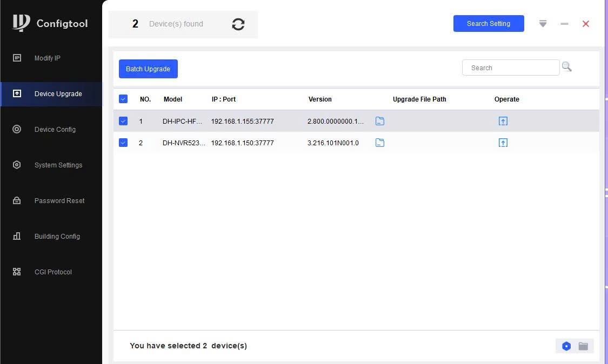Select the DH-NVR523... model cell

(184, 143)
